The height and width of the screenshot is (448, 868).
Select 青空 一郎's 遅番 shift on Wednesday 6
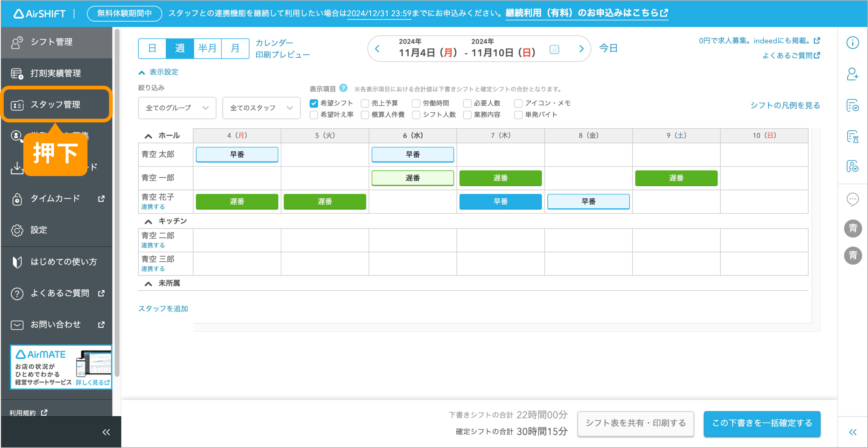[413, 178]
